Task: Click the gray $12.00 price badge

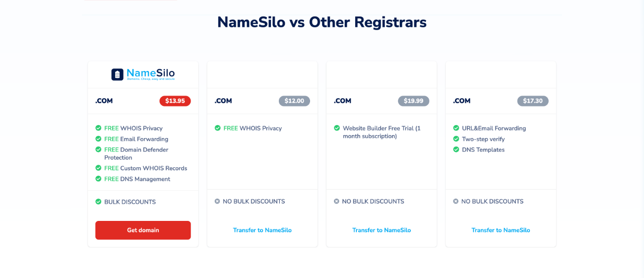Action: click(x=294, y=101)
